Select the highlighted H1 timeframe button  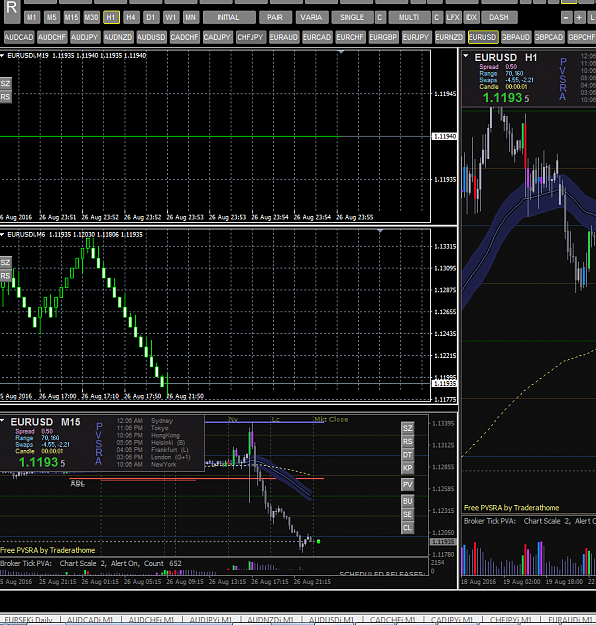pyautogui.click(x=111, y=18)
